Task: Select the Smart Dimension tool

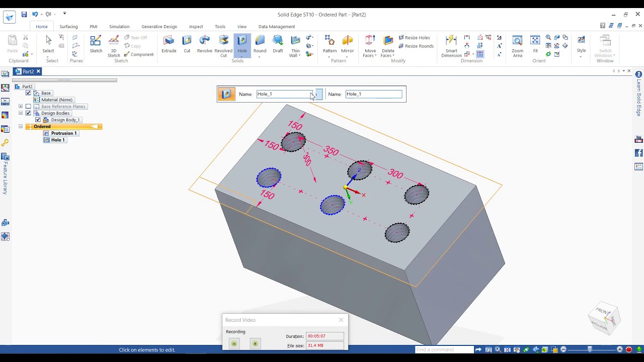Action: tap(451, 46)
